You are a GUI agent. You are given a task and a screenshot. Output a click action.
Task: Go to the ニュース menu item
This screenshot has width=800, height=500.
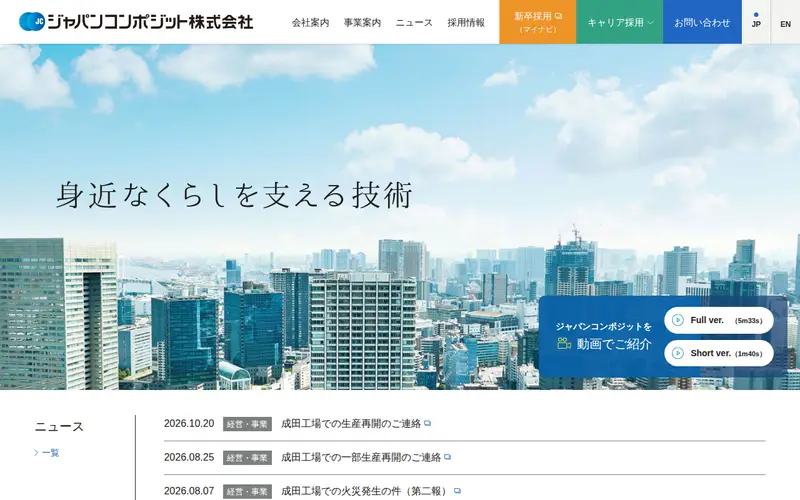(x=414, y=22)
